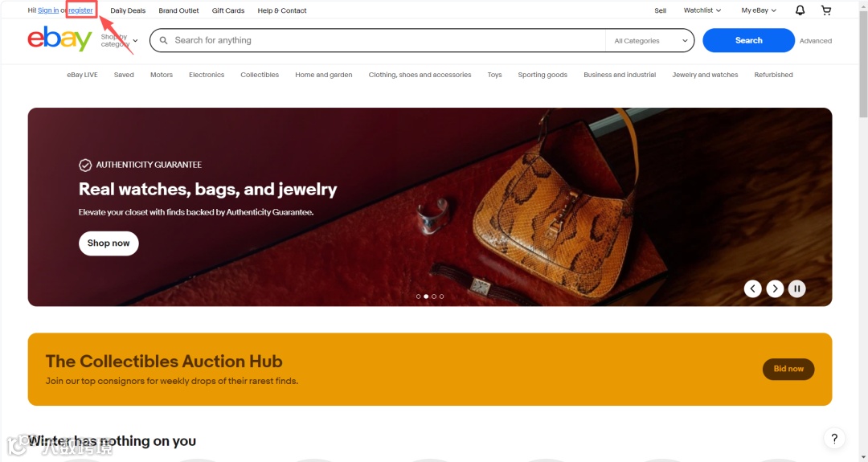Screen dimensions: 868x462
Task: Open the Collectibles category tab
Action: pos(260,75)
